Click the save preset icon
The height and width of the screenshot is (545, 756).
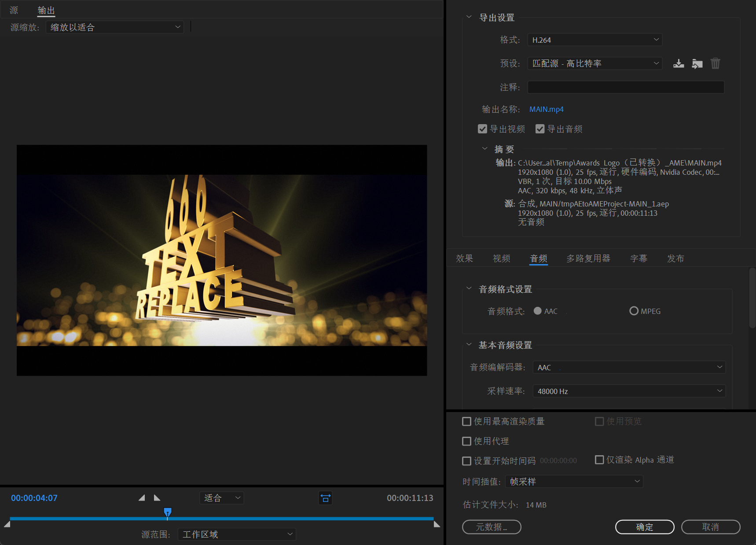(x=679, y=64)
